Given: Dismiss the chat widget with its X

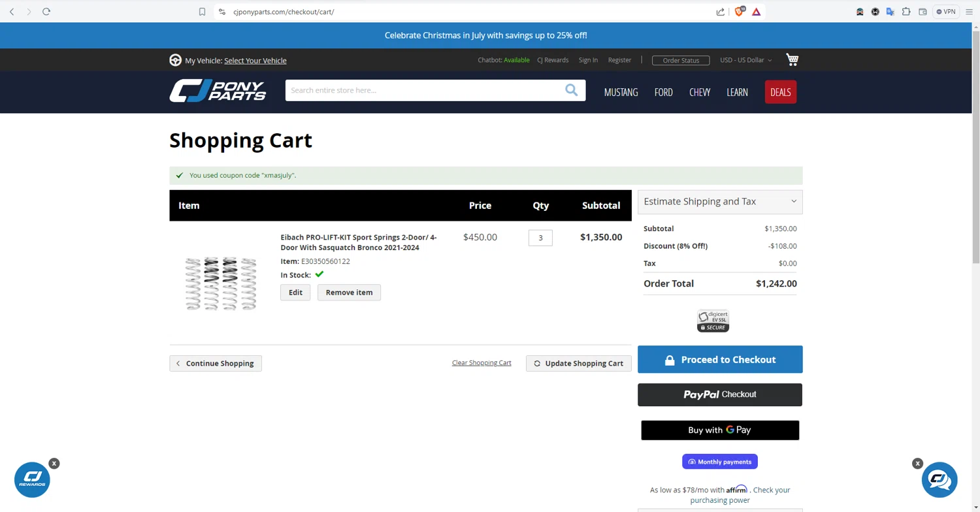Looking at the screenshot, I should (917, 464).
